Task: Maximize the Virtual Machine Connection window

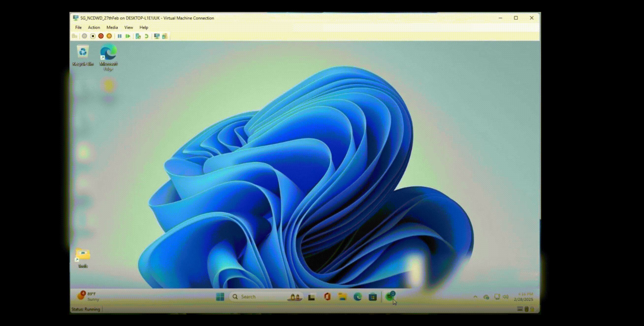Action: (516, 18)
